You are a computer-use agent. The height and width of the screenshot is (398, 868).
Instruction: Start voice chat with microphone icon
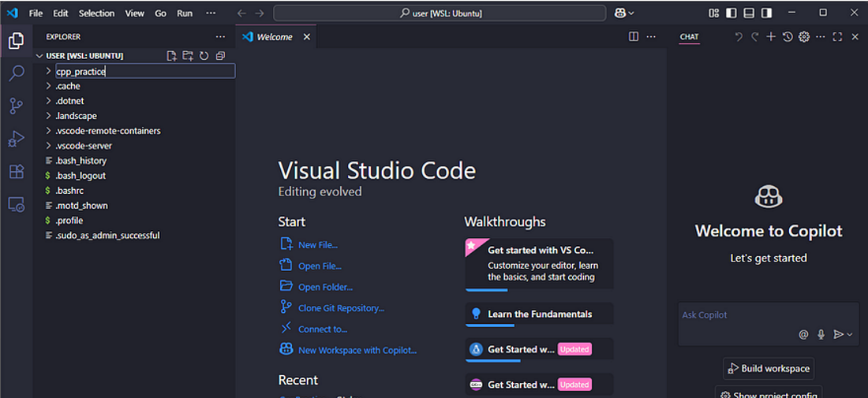821,334
